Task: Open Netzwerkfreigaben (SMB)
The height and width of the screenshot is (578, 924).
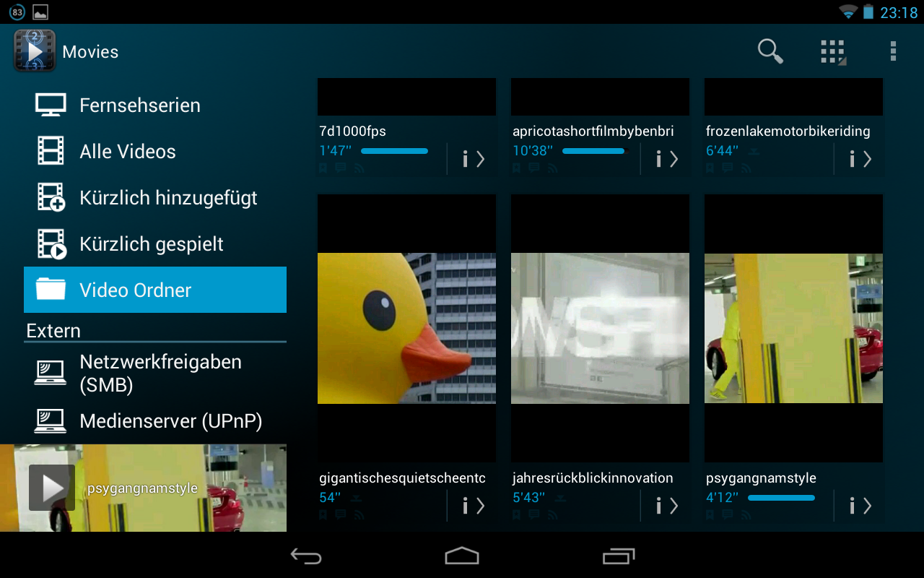Action: click(x=155, y=373)
